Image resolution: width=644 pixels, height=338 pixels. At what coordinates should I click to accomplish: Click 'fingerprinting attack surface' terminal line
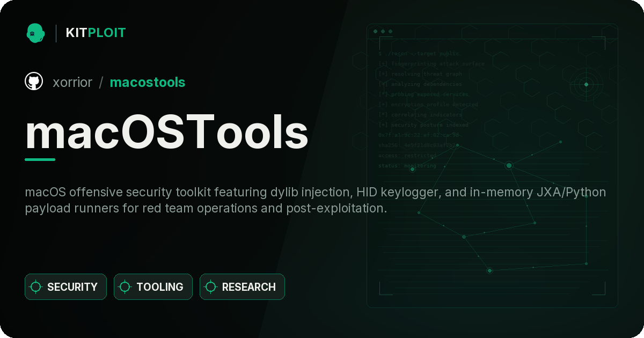coord(431,64)
